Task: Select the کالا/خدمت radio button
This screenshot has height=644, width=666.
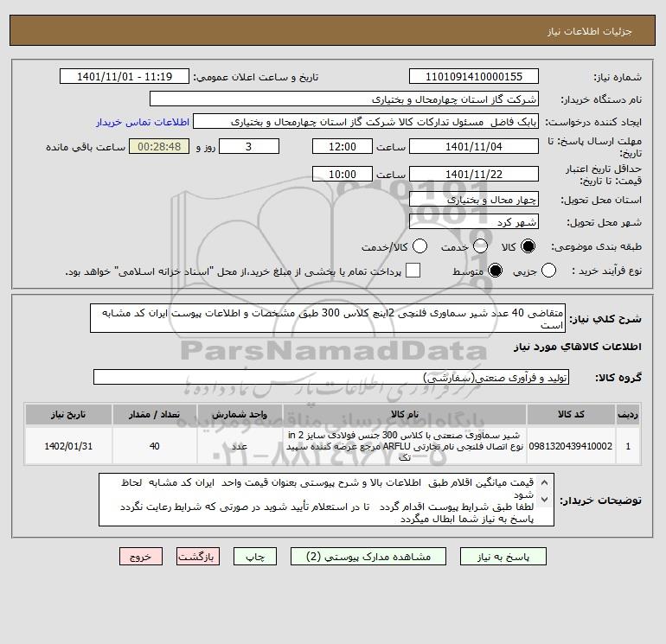Action: click(419, 246)
